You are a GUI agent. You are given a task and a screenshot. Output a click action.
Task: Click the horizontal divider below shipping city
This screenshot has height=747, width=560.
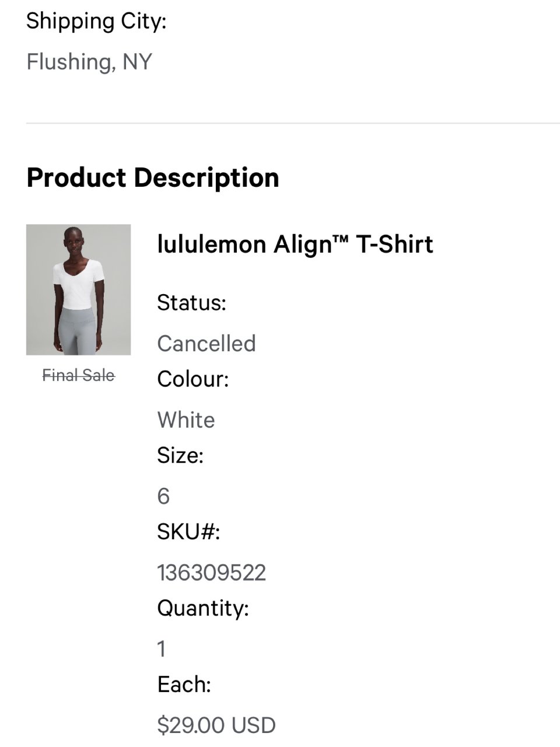point(293,123)
